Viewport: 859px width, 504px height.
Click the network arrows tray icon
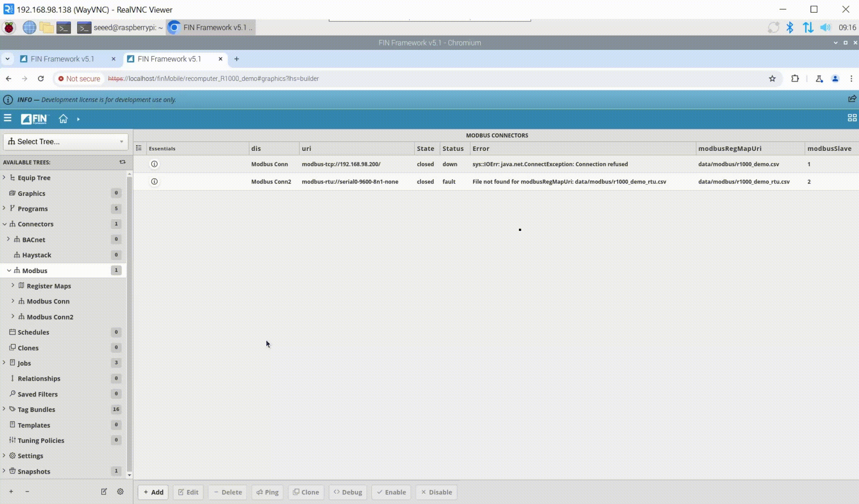click(808, 28)
